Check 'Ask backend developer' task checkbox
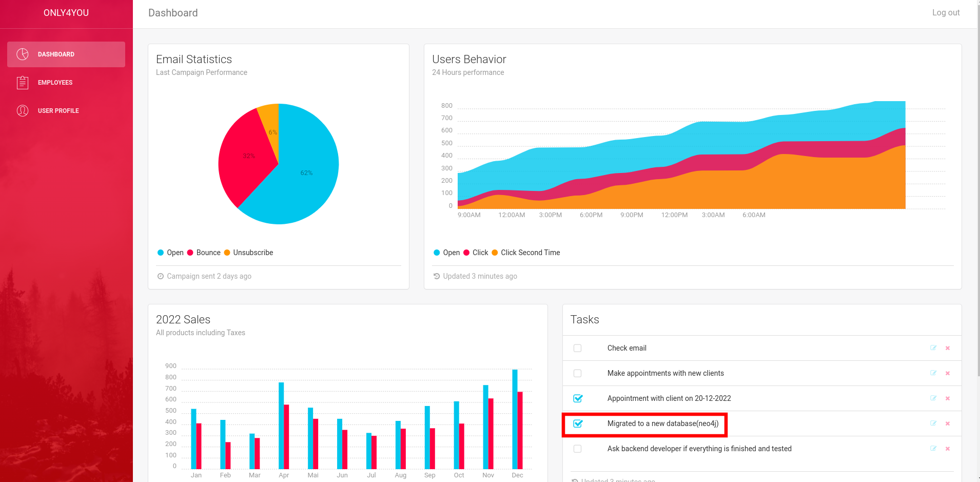The height and width of the screenshot is (482, 980). point(578,449)
